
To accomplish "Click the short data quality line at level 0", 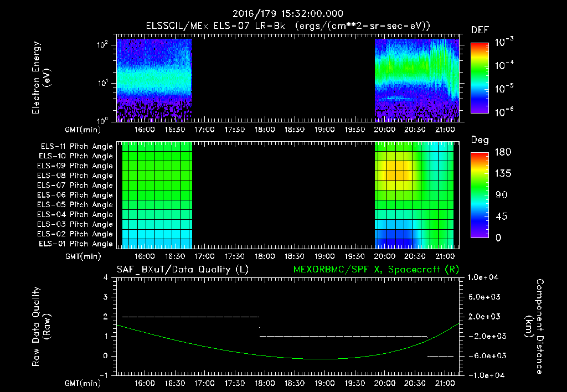I will coord(440,356).
